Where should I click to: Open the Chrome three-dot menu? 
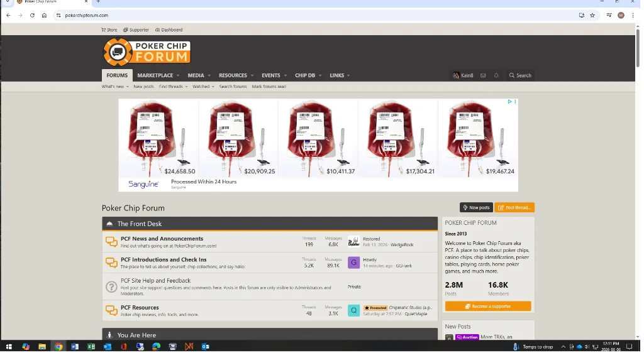[x=633, y=15]
